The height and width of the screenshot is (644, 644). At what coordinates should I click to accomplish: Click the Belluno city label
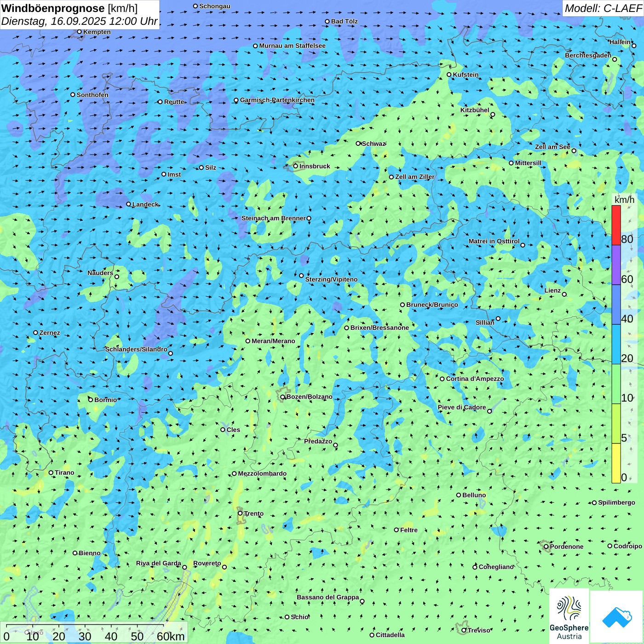click(x=474, y=495)
